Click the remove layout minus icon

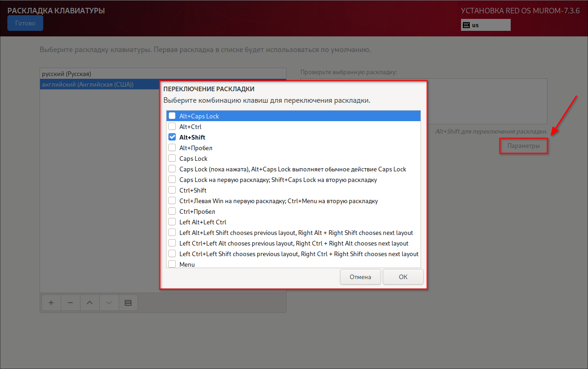point(70,303)
